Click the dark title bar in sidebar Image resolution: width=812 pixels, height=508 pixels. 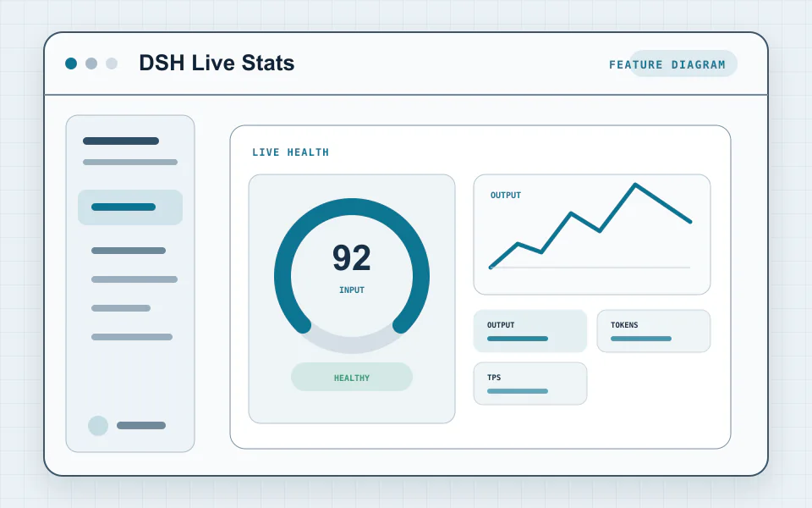121,141
